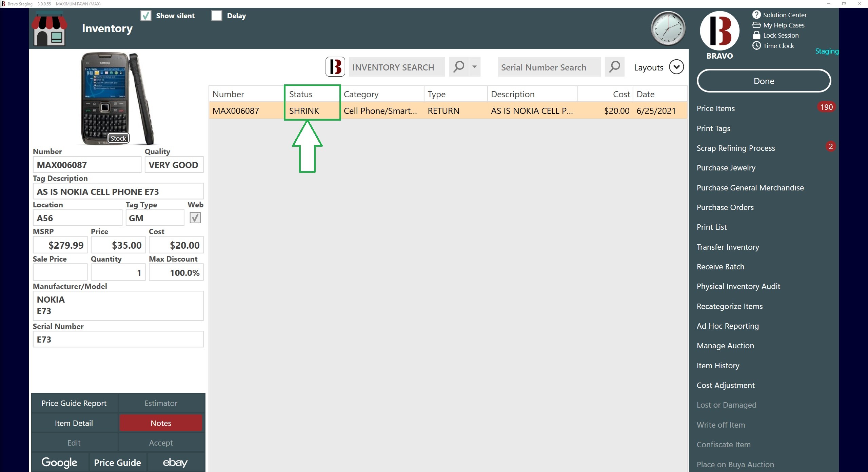This screenshot has height=472, width=868.
Task: Click the Inventory Search field
Action: [x=397, y=67]
